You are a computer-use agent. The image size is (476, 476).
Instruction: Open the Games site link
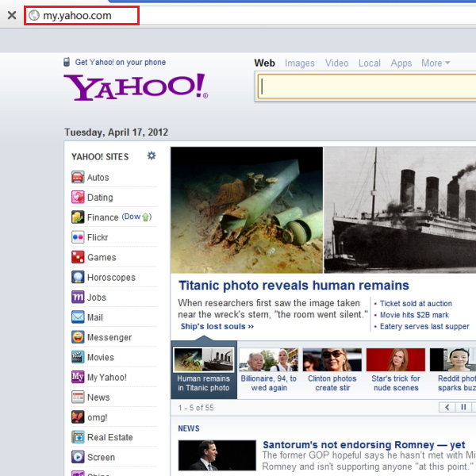(x=102, y=257)
